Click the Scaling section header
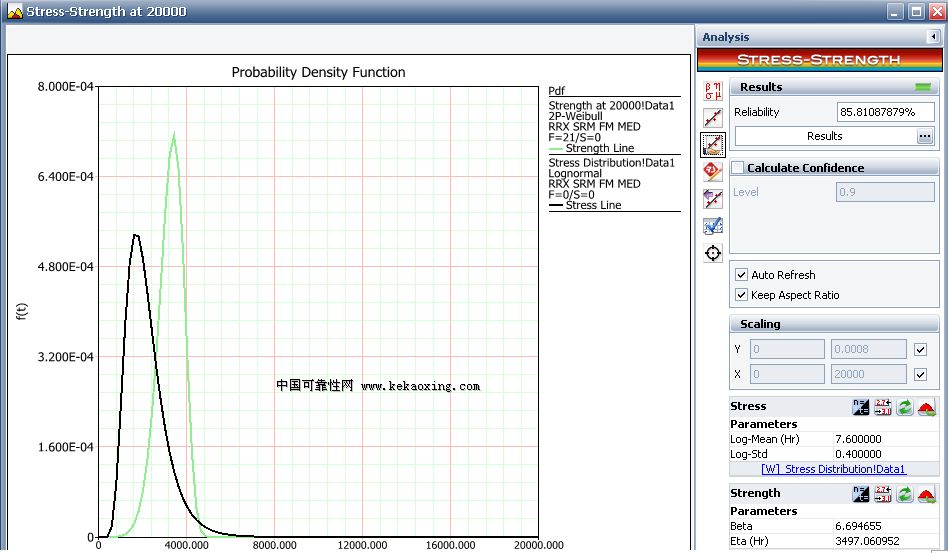The width and height of the screenshot is (948, 553). click(834, 324)
